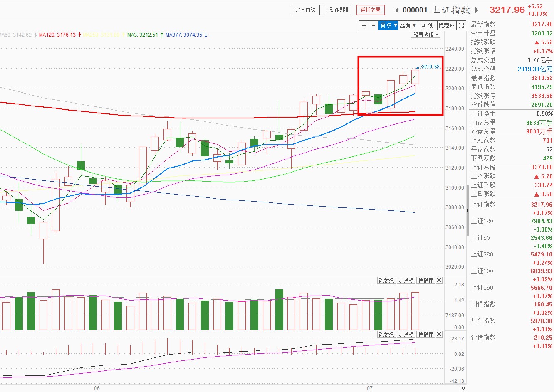Click the side panel collapse arrow handle
The height and width of the screenshot is (392, 554).
click(467, 211)
